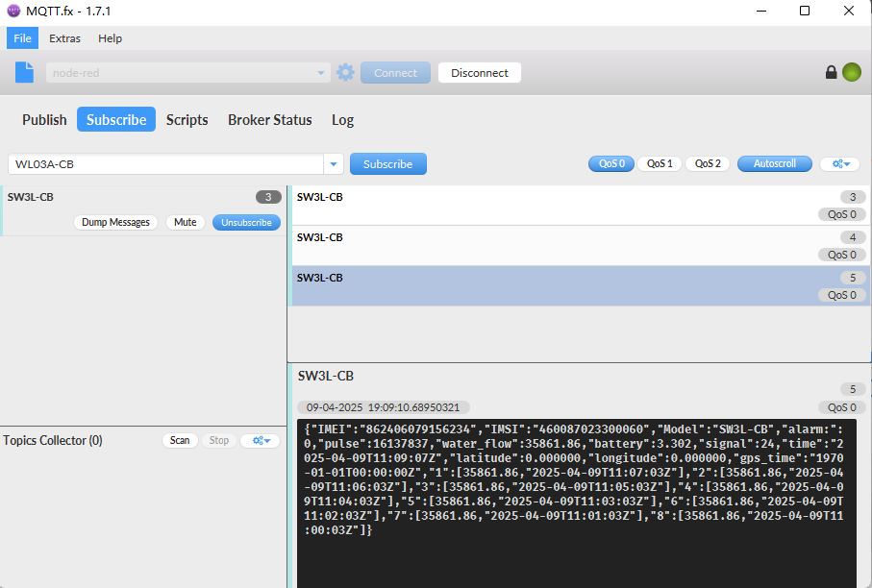Open Topics Collector settings gear dropdown
This screenshot has width=872, height=588.
pyautogui.click(x=261, y=441)
